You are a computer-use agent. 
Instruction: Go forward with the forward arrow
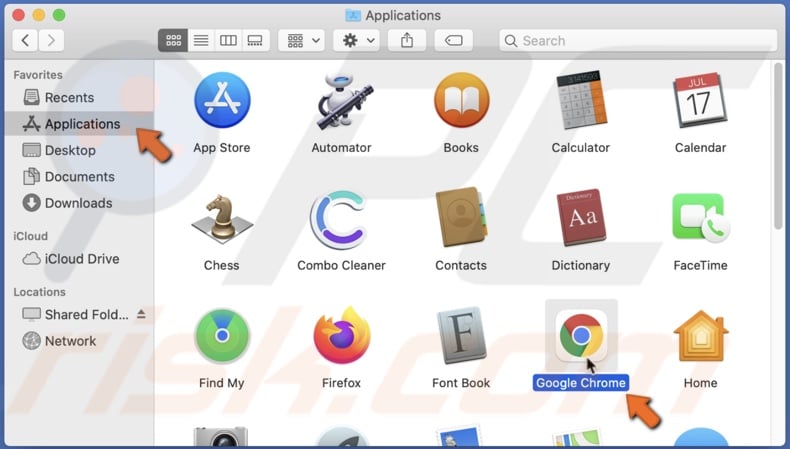pyautogui.click(x=51, y=40)
